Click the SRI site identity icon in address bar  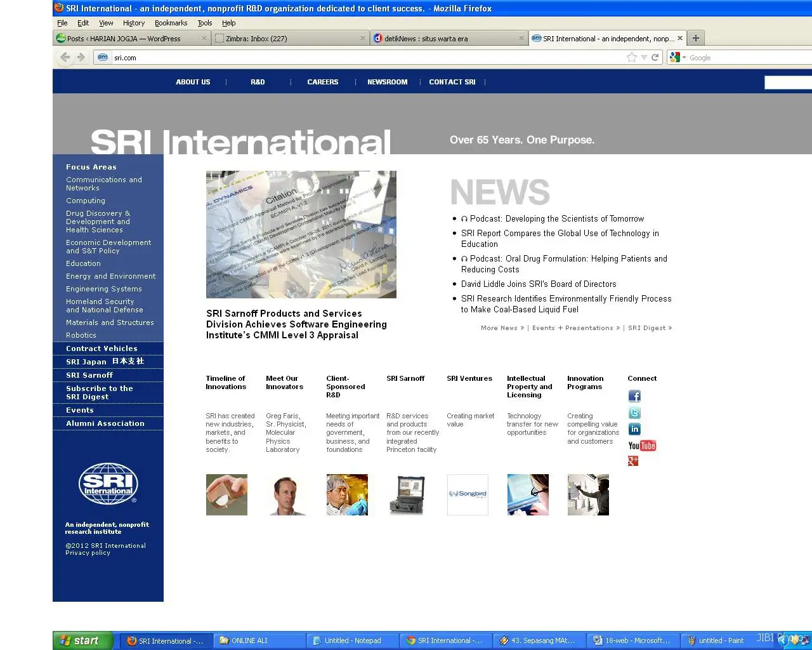103,57
